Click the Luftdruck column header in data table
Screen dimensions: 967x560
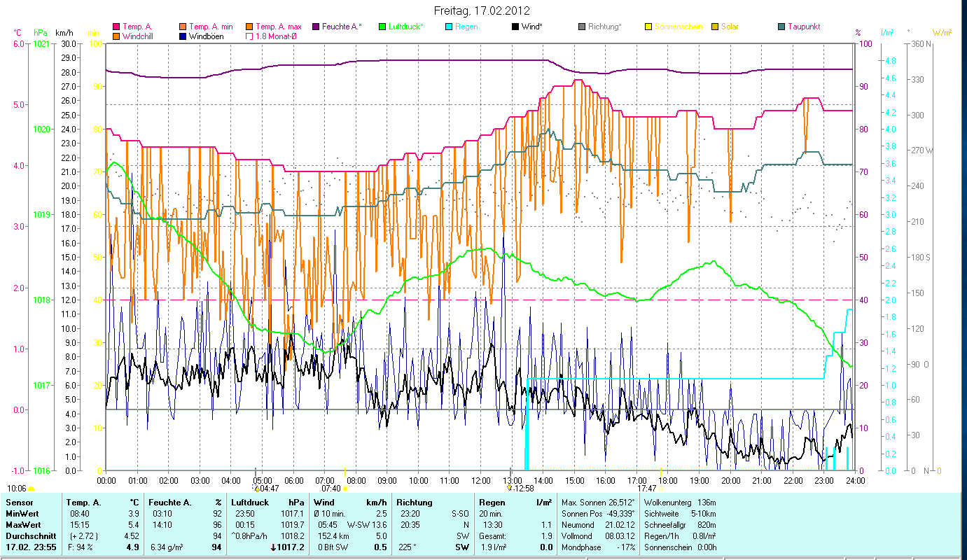[x=250, y=503]
